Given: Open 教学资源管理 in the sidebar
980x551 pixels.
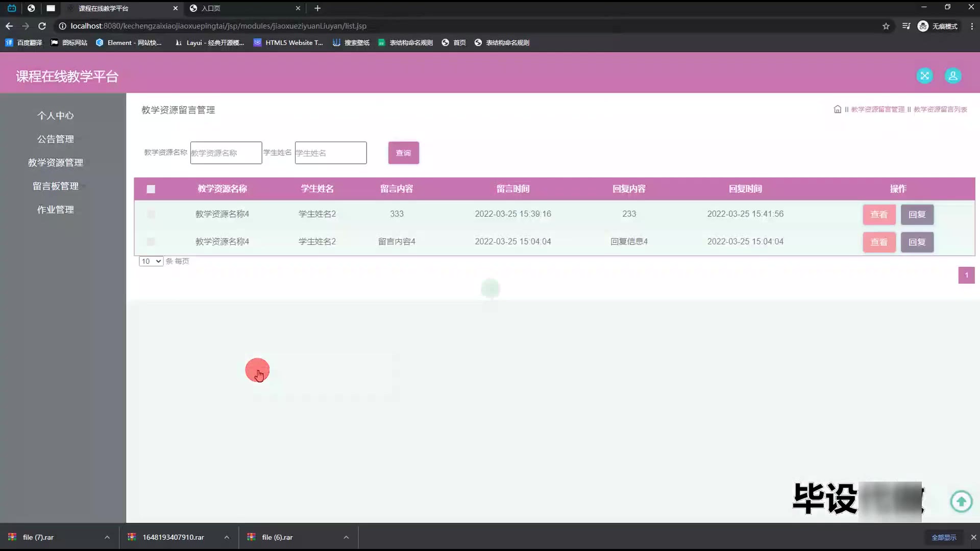Looking at the screenshot, I should coord(55,163).
